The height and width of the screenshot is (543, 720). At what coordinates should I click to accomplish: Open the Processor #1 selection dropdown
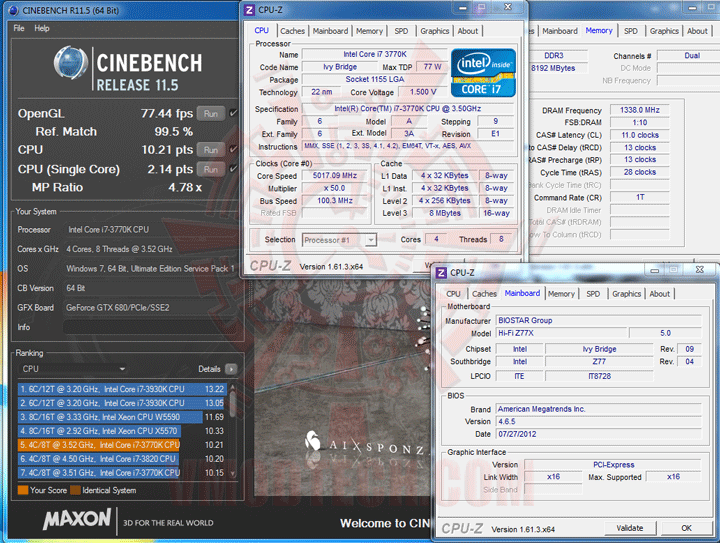pos(339,240)
